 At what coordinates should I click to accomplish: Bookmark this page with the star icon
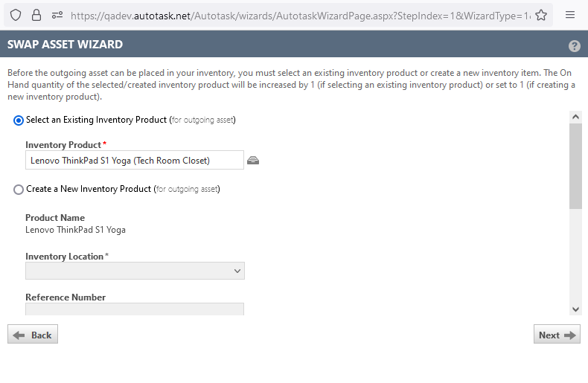click(x=541, y=15)
